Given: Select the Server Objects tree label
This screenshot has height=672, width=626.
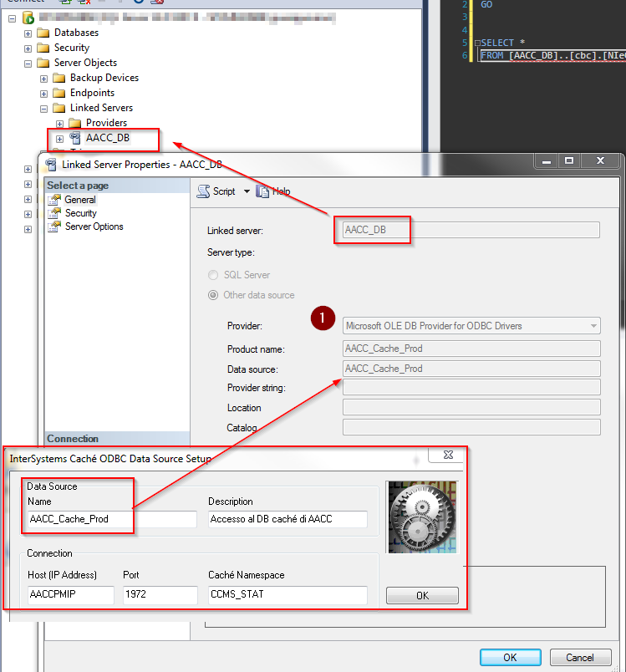Looking at the screenshot, I should (x=86, y=63).
